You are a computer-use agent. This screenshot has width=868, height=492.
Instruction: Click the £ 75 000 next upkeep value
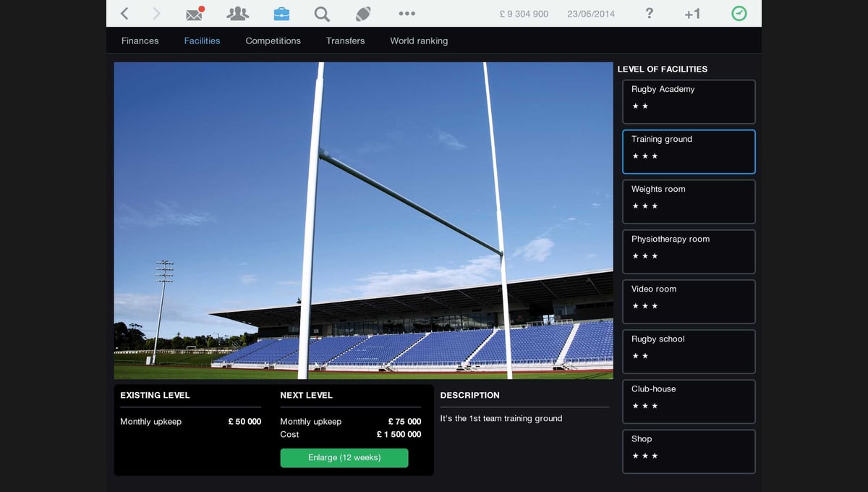tap(404, 421)
